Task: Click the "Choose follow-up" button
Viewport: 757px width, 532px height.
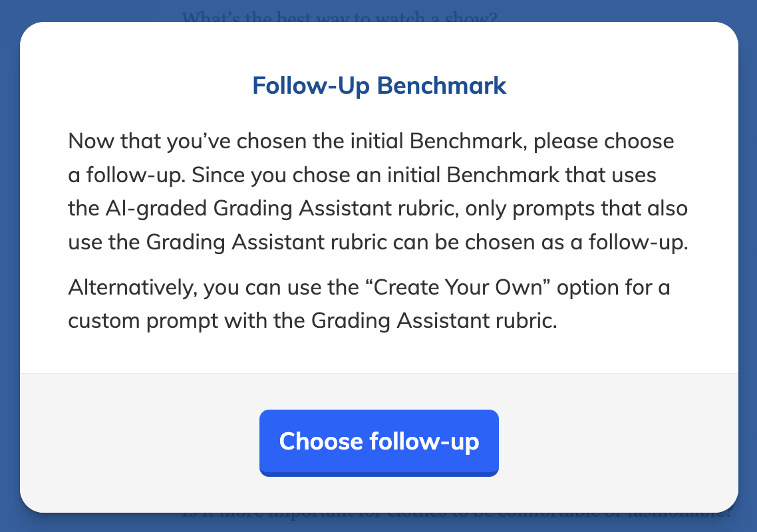Action: 378,442
